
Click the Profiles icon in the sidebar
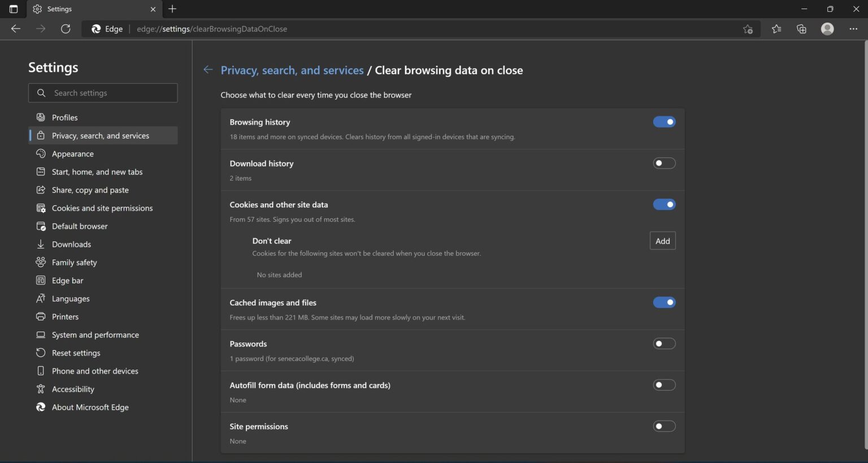pyautogui.click(x=40, y=117)
